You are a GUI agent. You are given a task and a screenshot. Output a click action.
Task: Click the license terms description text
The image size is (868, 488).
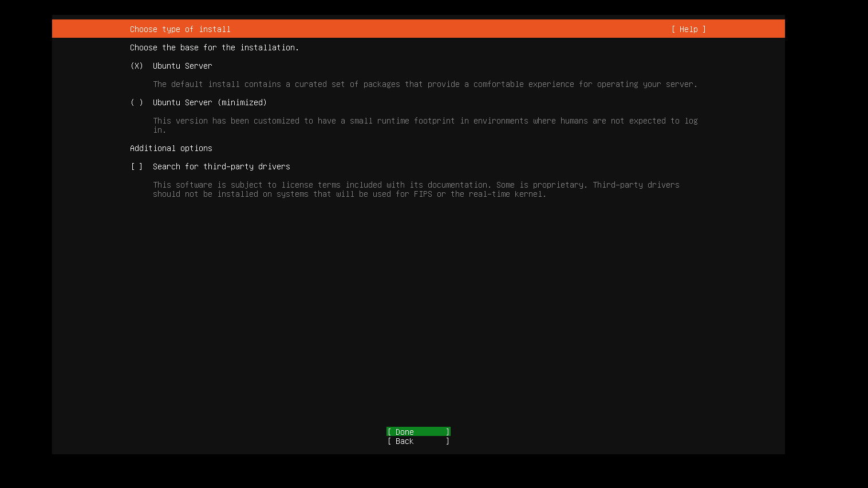coord(416,185)
